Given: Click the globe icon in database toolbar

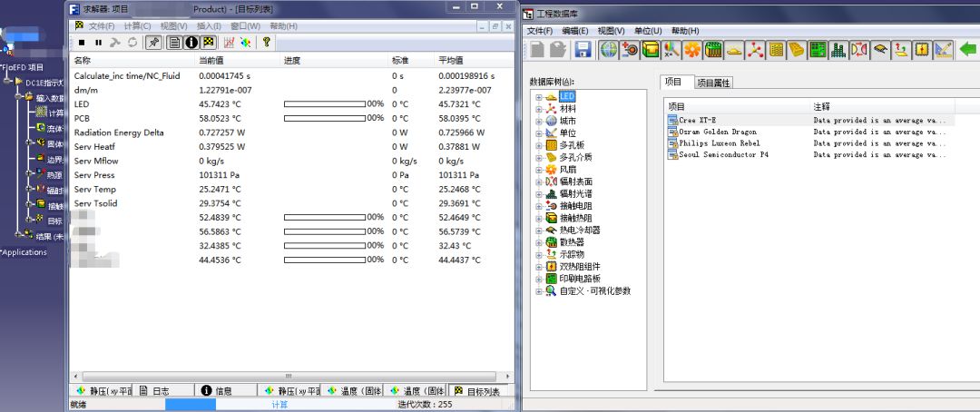Looking at the screenshot, I should point(608,49).
